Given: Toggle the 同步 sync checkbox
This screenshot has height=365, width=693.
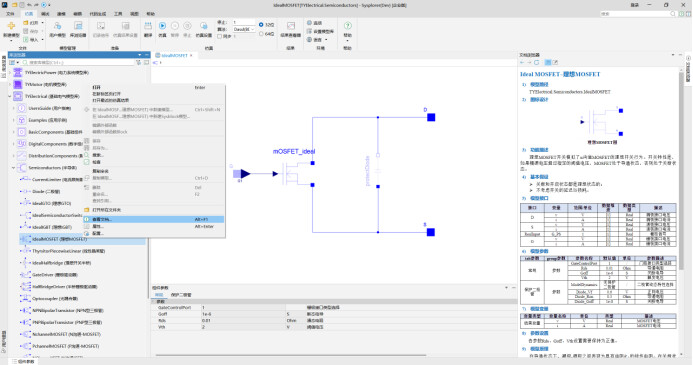Looking at the screenshot, I should click(220, 36).
